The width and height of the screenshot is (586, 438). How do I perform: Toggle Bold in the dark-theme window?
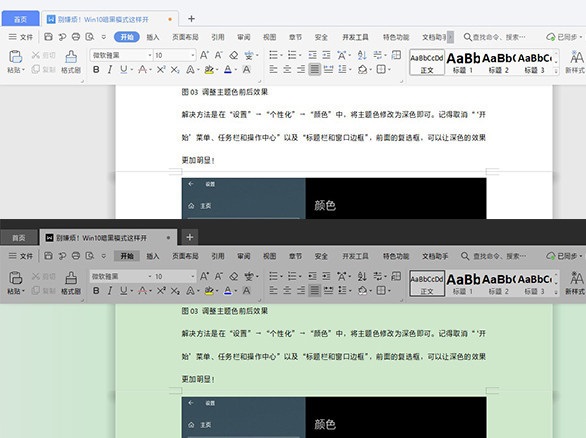(96, 290)
